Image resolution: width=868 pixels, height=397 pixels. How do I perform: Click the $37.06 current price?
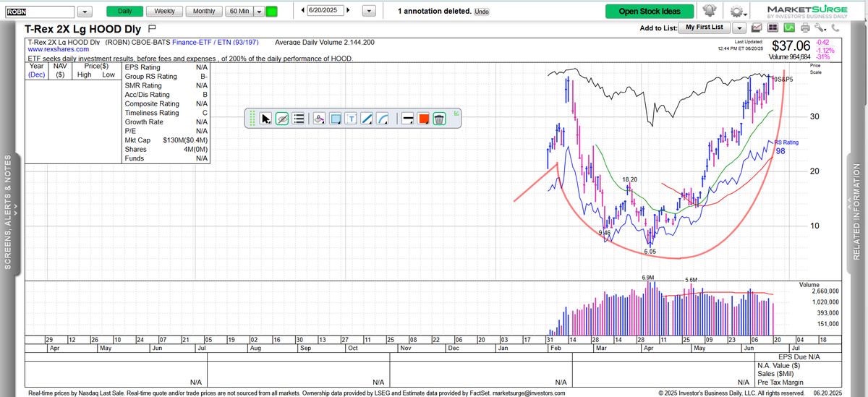(x=792, y=47)
